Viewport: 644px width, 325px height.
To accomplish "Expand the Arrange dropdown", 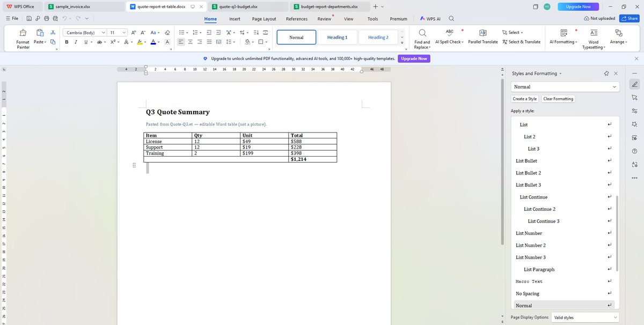I will (618, 42).
